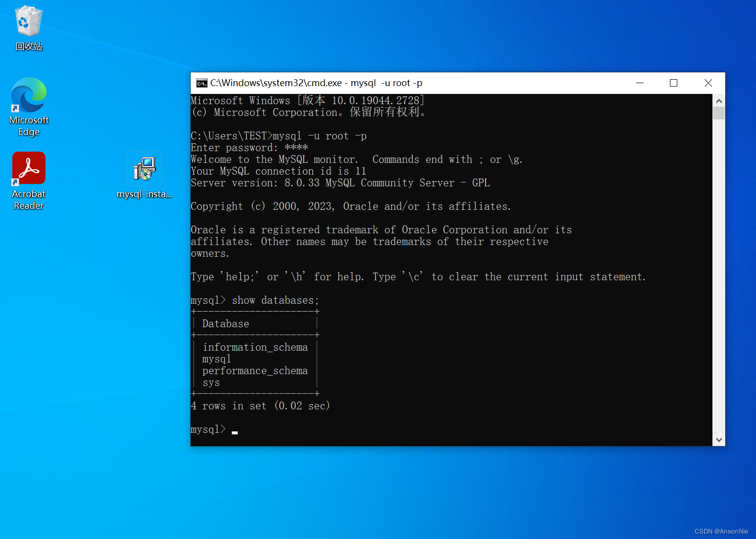The height and width of the screenshot is (539, 756).
Task: Open the Recycle Bin desktop icon
Action: (x=29, y=28)
